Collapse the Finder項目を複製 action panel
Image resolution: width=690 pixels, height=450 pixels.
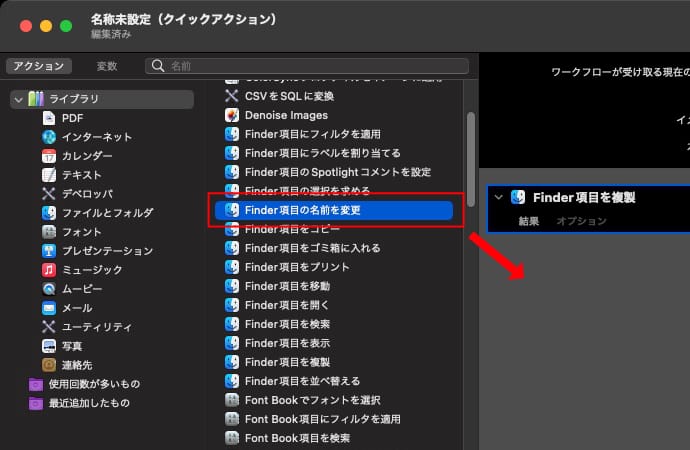[x=498, y=198]
